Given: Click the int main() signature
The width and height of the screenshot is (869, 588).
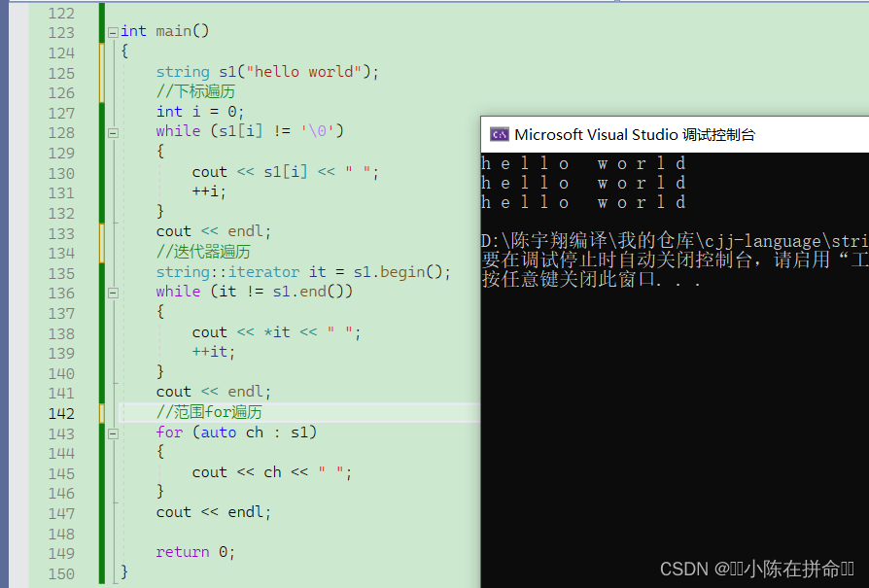Looking at the screenshot, I should (x=165, y=31).
